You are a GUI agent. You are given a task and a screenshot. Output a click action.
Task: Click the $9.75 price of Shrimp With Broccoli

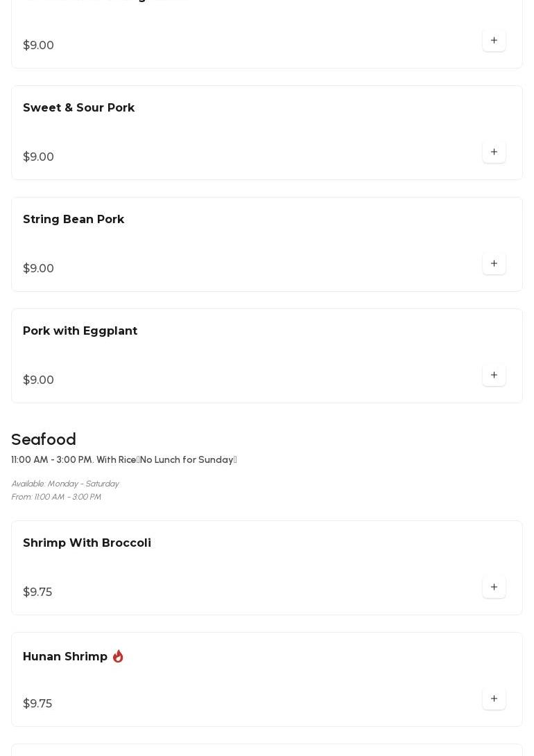tap(37, 592)
